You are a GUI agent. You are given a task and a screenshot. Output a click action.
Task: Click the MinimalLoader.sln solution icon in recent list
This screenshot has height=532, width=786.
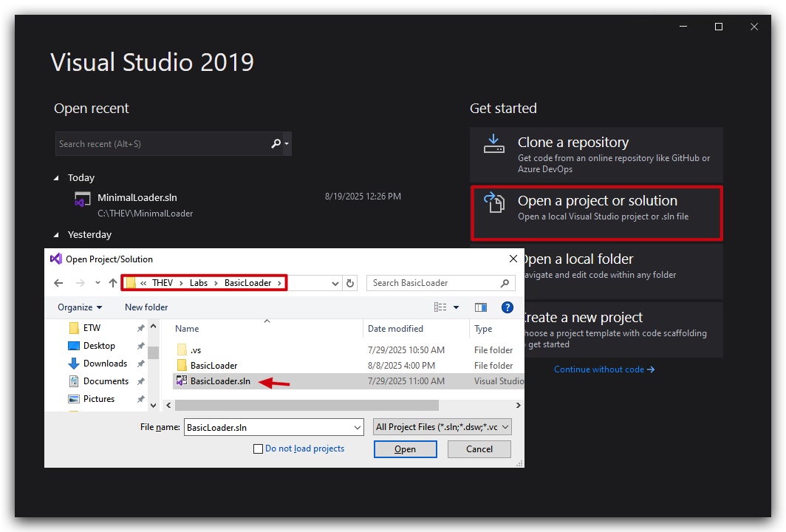point(82,199)
